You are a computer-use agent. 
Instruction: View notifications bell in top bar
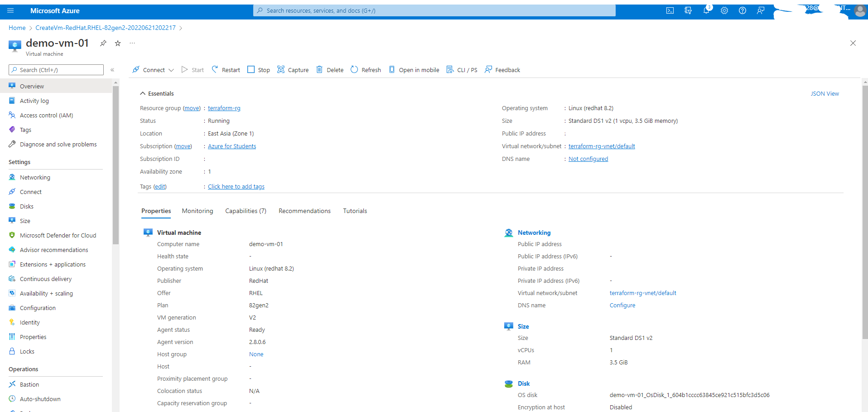click(x=706, y=10)
